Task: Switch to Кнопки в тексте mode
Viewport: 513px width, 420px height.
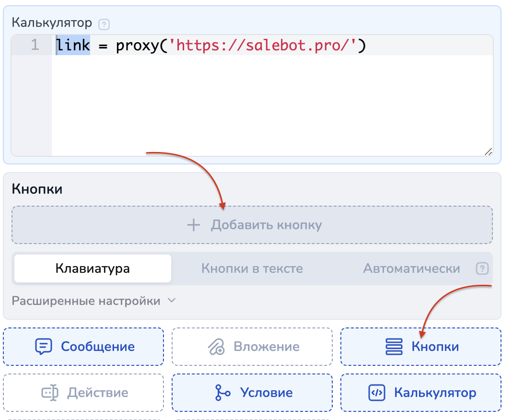Action: coord(252,268)
